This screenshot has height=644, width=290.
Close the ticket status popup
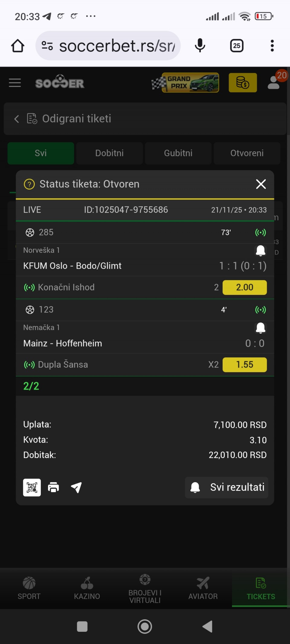click(x=261, y=184)
